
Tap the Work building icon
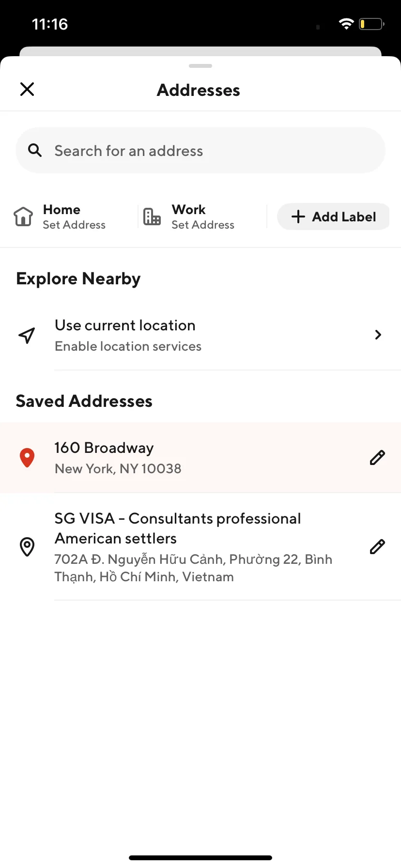click(152, 217)
